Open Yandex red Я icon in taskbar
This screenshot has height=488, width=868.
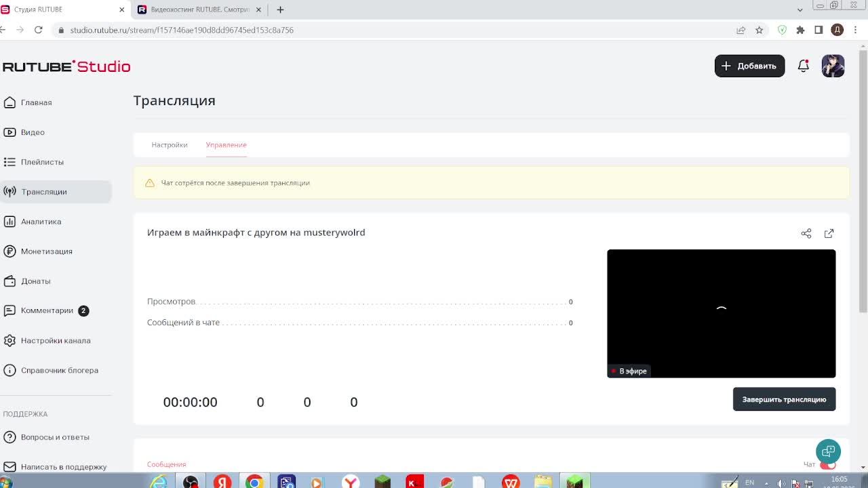[x=222, y=482]
